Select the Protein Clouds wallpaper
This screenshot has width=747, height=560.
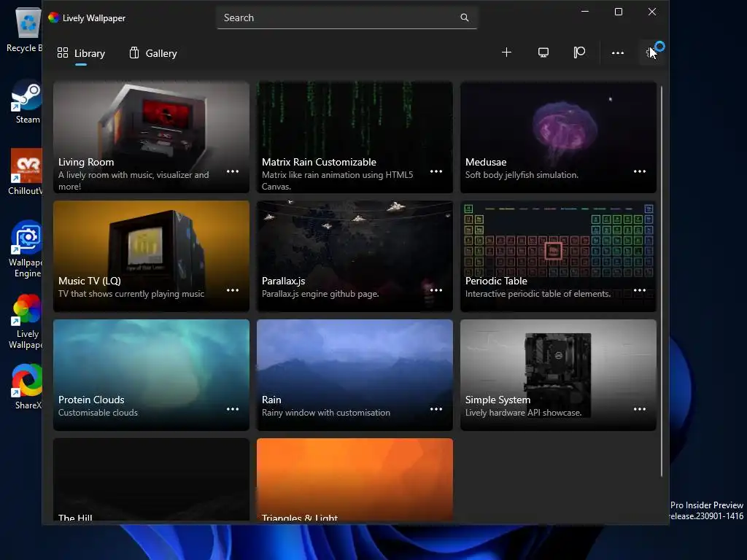[151, 375]
